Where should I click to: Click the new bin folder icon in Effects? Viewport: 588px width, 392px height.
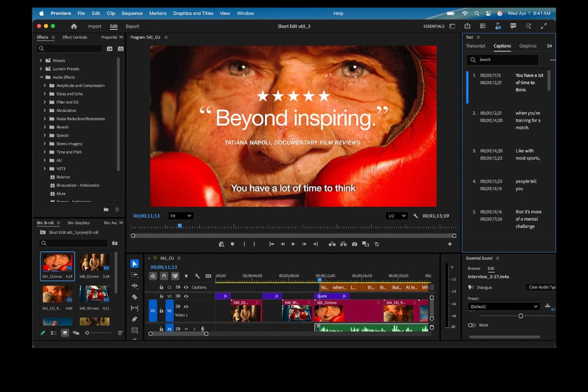coord(106,210)
